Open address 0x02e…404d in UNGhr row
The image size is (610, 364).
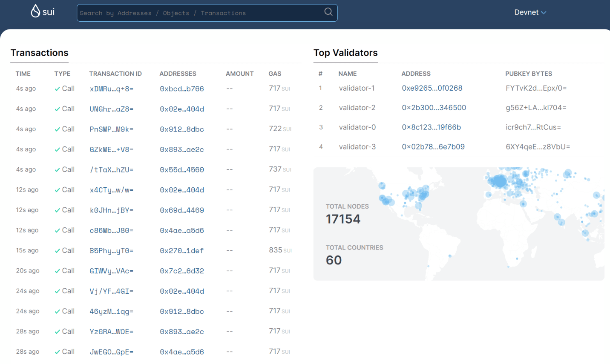click(182, 109)
